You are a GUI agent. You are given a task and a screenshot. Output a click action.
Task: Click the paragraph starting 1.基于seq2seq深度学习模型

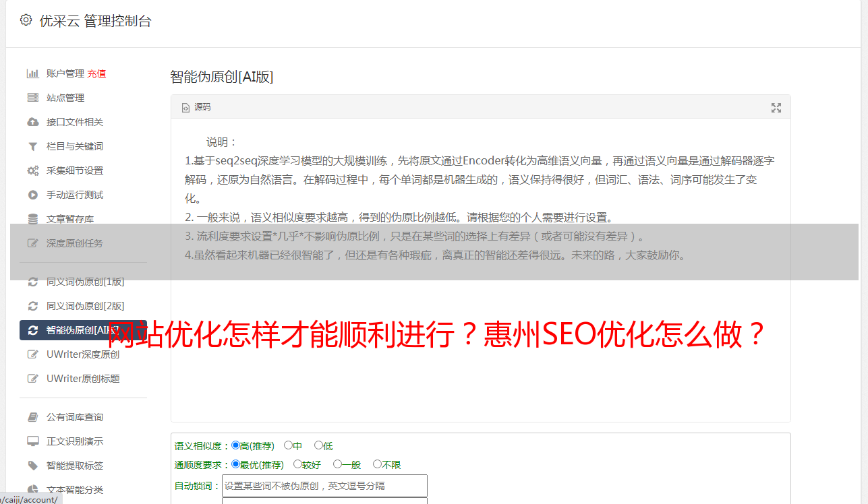click(x=480, y=180)
